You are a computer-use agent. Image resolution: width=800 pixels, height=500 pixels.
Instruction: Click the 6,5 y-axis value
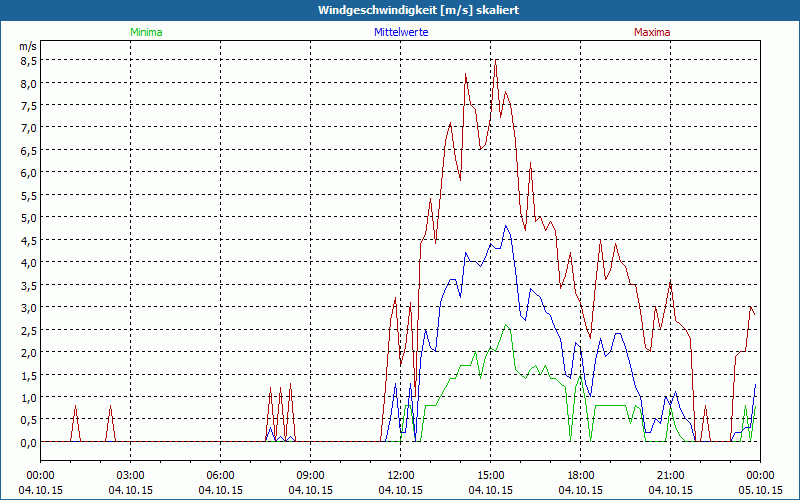(x=28, y=151)
